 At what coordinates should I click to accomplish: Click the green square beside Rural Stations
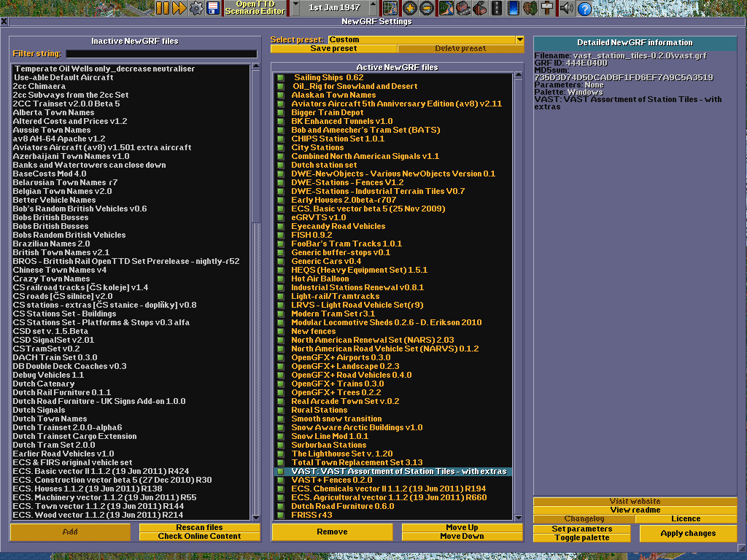(281, 410)
